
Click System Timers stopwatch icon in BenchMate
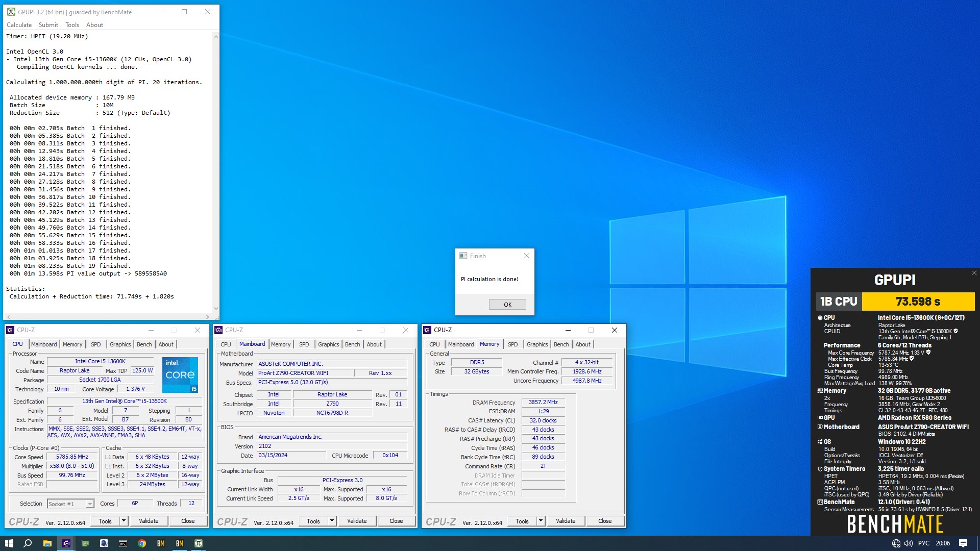[820, 469]
